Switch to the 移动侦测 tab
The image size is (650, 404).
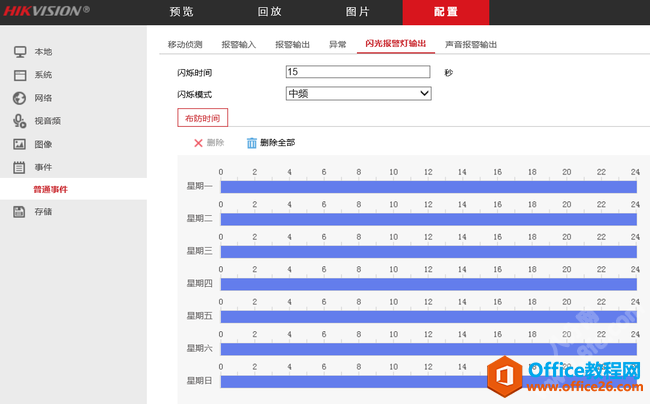185,45
